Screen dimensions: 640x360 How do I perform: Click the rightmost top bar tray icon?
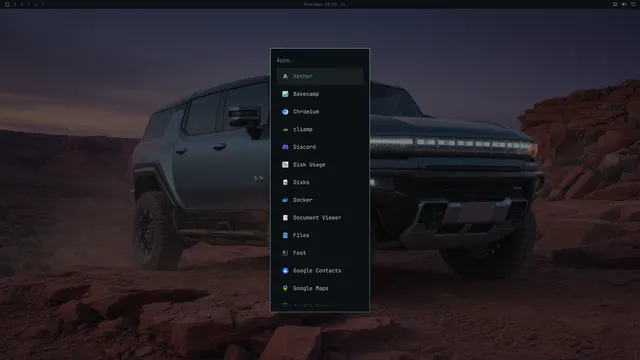633,4
